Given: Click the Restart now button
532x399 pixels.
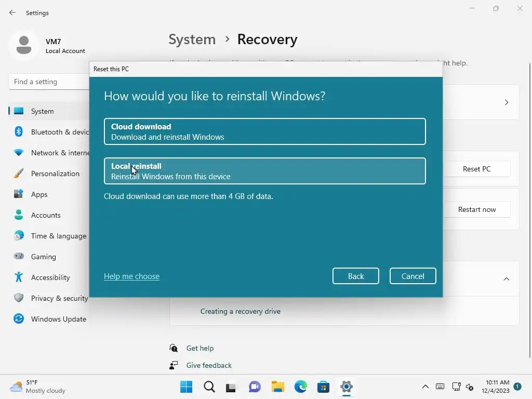Looking at the screenshot, I should 477,210.
